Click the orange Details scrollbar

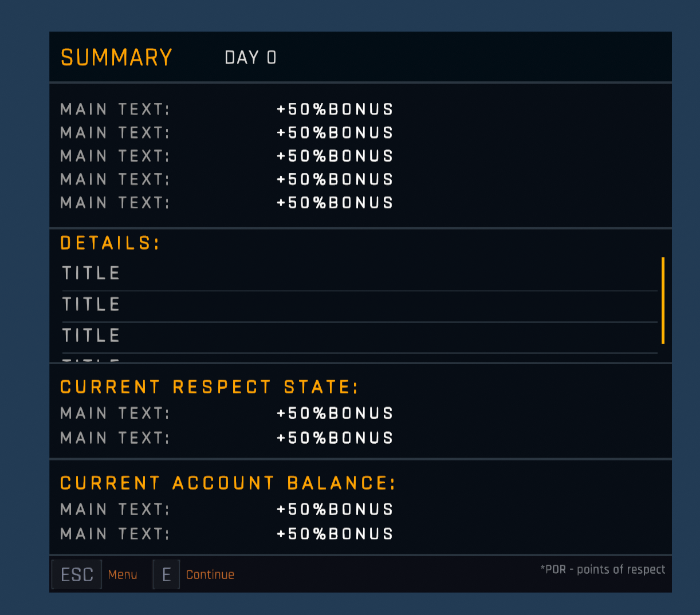[663, 301]
